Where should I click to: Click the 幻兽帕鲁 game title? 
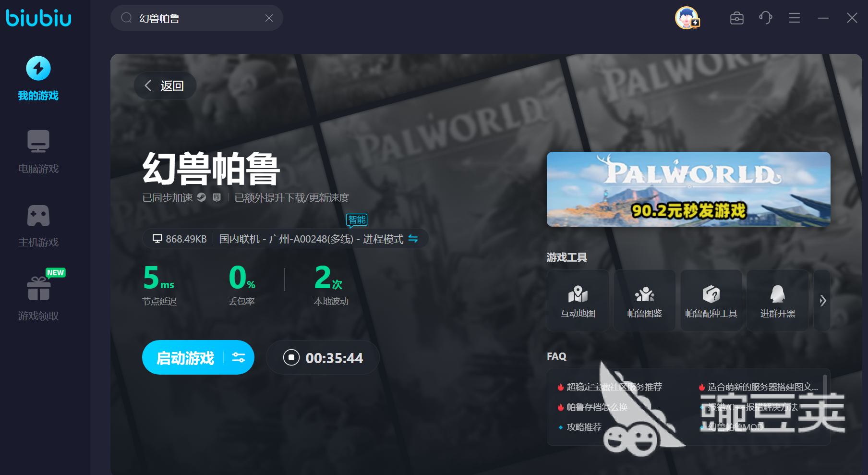point(211,169)
